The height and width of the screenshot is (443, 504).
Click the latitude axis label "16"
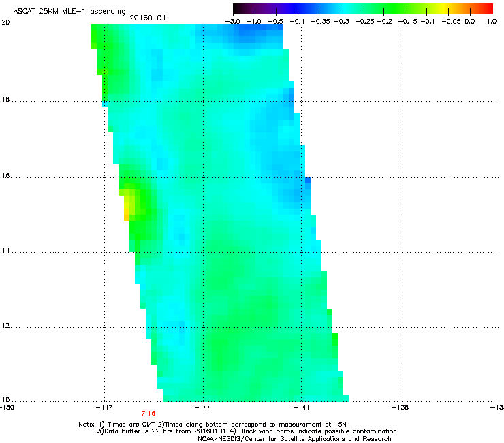pos(5,176)
